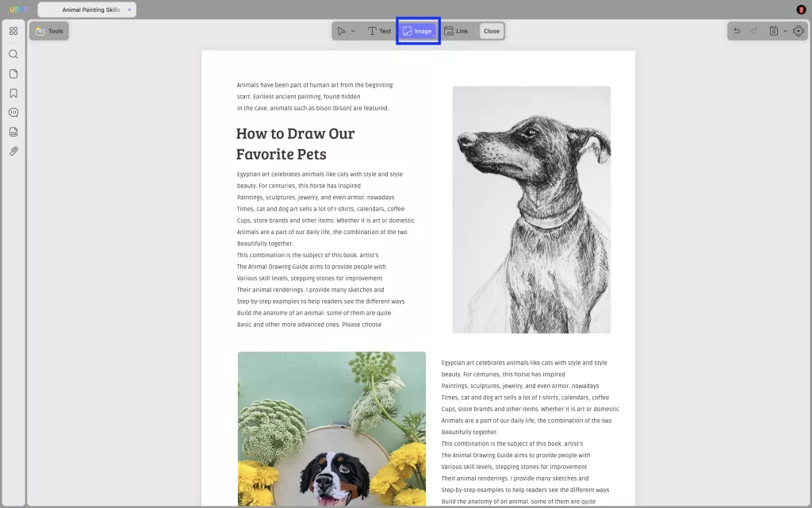This screenshot has height=508, width=812.
Task: Open the UPDF AI assistant icon
Action: [x=799, y=31]
